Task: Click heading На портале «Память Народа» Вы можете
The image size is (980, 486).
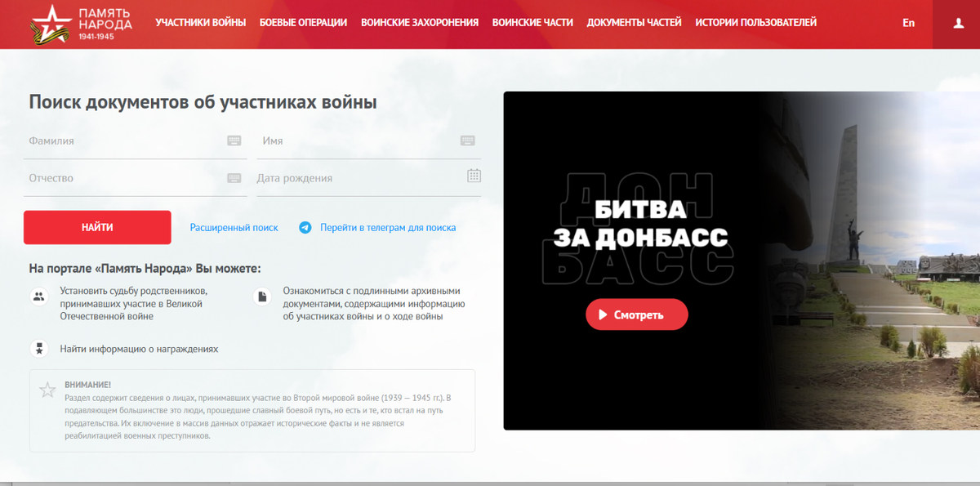Action: point(145,268)
